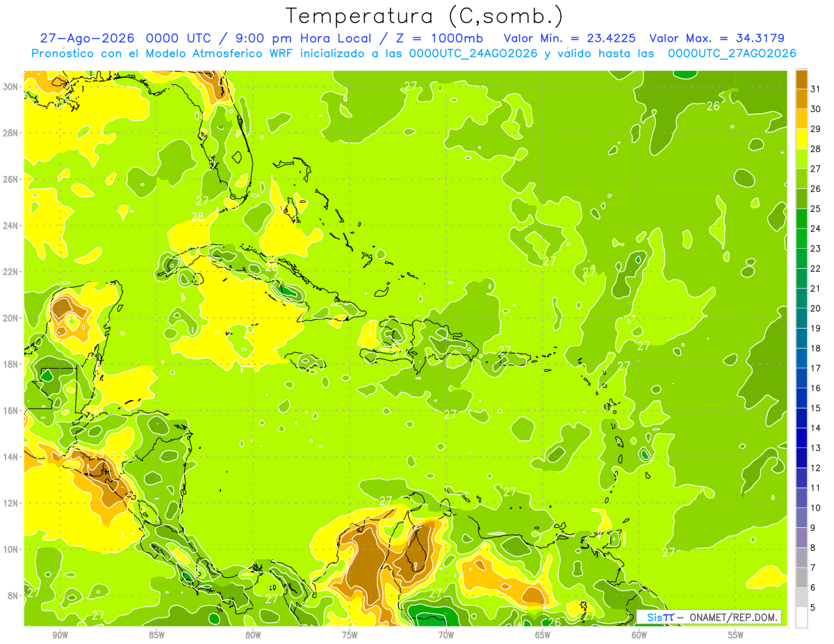The width and height of the screenshot is (834, 644).
Task: Click legend value 7 on the color scale
Action: 814,567
